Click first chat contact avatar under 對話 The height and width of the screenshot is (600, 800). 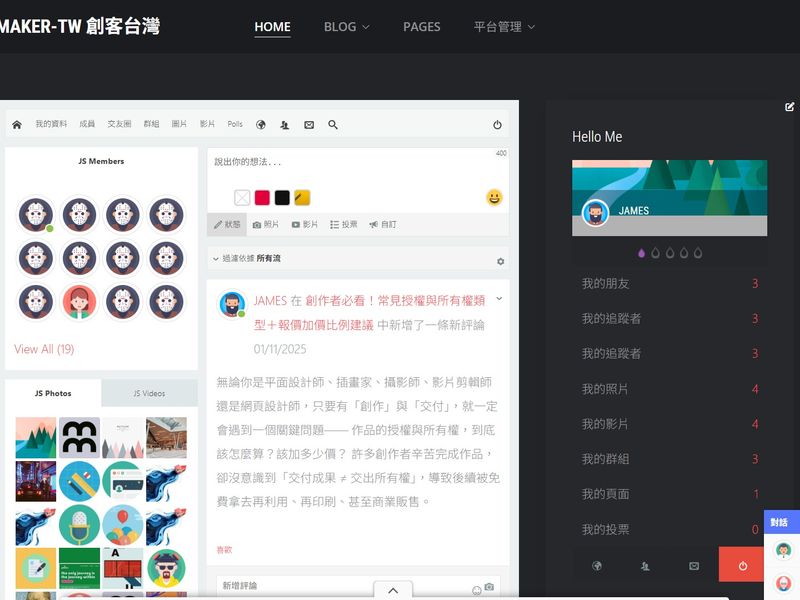pos(783,550)
